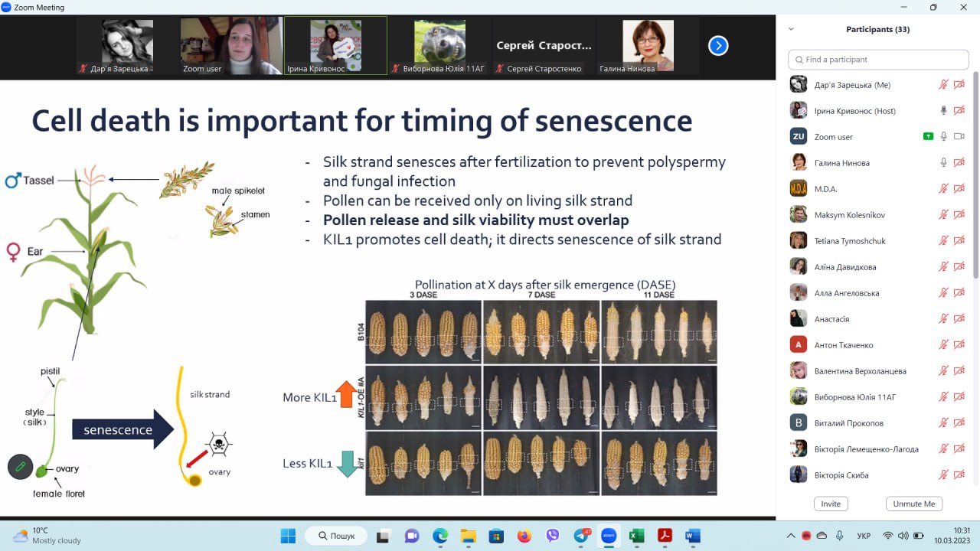
Task: Select Ірина Кривонос video thumbnail
Action: (x=335, y=46)
